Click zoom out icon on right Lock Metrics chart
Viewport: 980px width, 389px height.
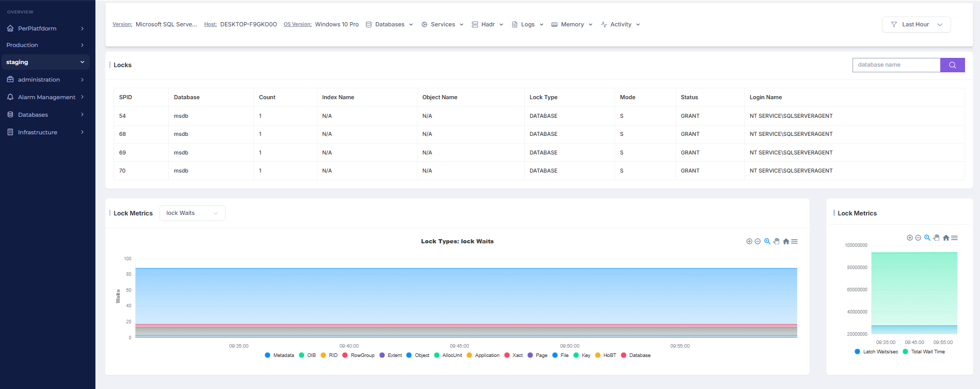(918, 238)
